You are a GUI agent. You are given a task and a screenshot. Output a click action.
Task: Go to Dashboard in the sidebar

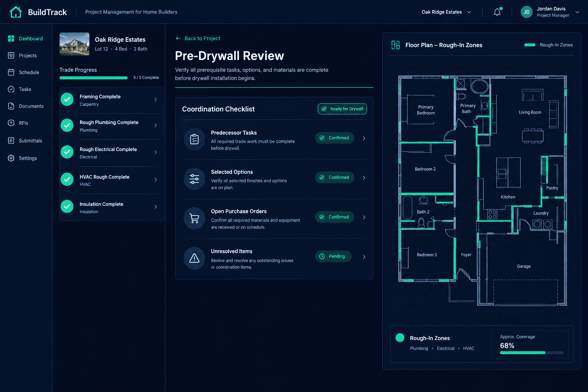click(25, 39)
